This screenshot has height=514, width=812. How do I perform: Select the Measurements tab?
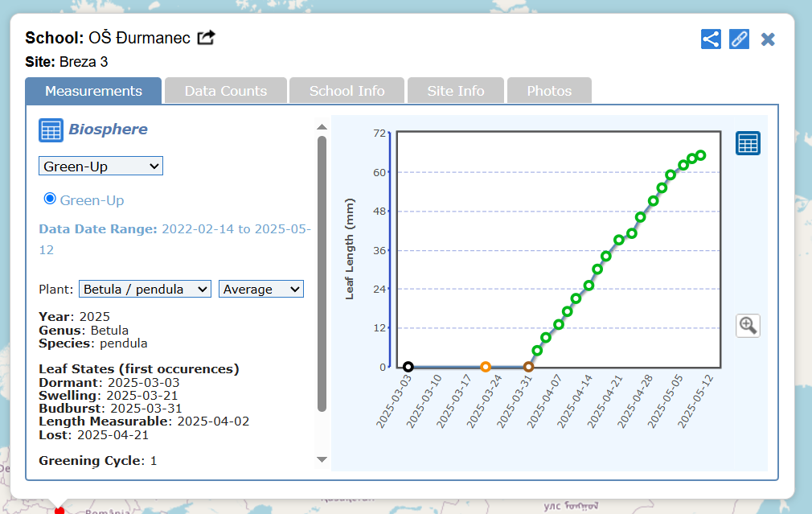pyautogui.click(x=93, y=91)
